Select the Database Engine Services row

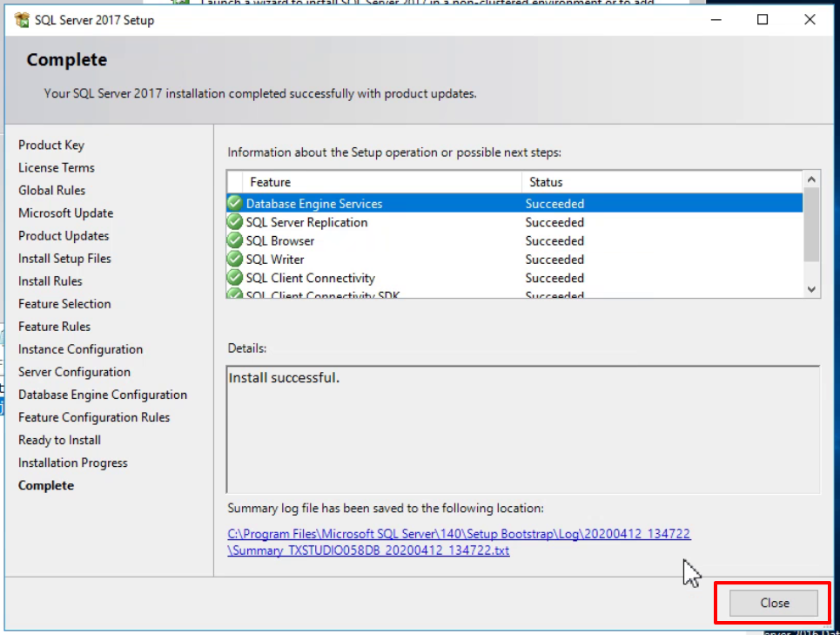pos(514,204)
